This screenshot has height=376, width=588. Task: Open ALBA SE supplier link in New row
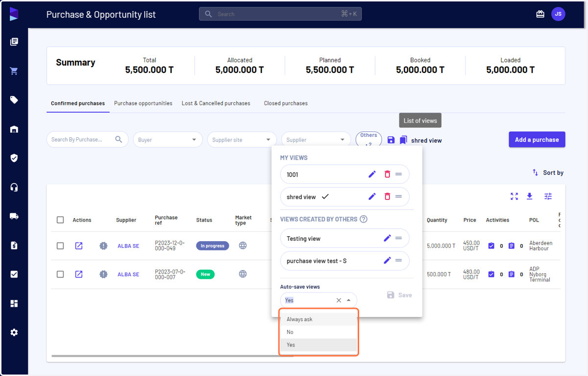coord(128,275)
